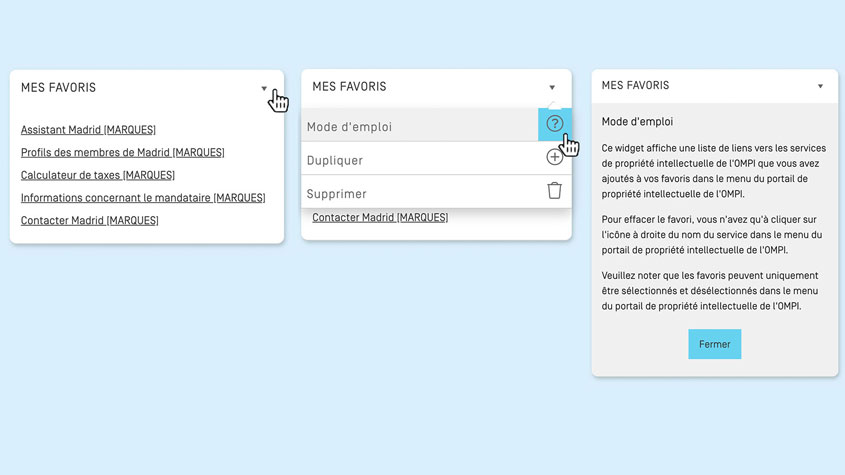845x475 pixels.
Task: Choose the "Dupliquer" menu label
Action: (335, 160)
